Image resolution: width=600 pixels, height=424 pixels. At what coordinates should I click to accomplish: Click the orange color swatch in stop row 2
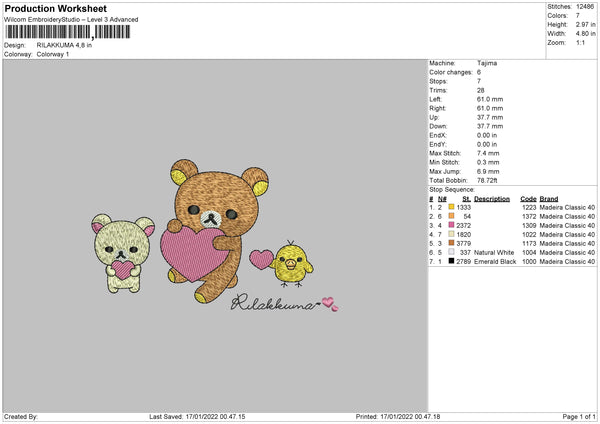pyautogui.click(x=451, y=216)
